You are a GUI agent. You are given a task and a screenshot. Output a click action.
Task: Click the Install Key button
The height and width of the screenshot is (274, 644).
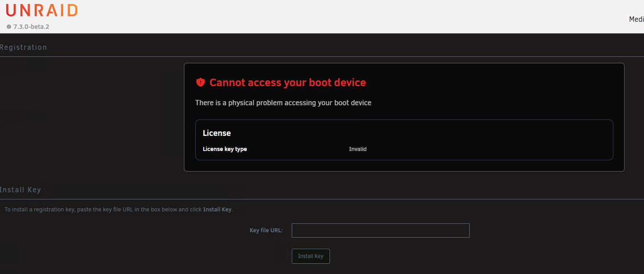tap(311, 256)
